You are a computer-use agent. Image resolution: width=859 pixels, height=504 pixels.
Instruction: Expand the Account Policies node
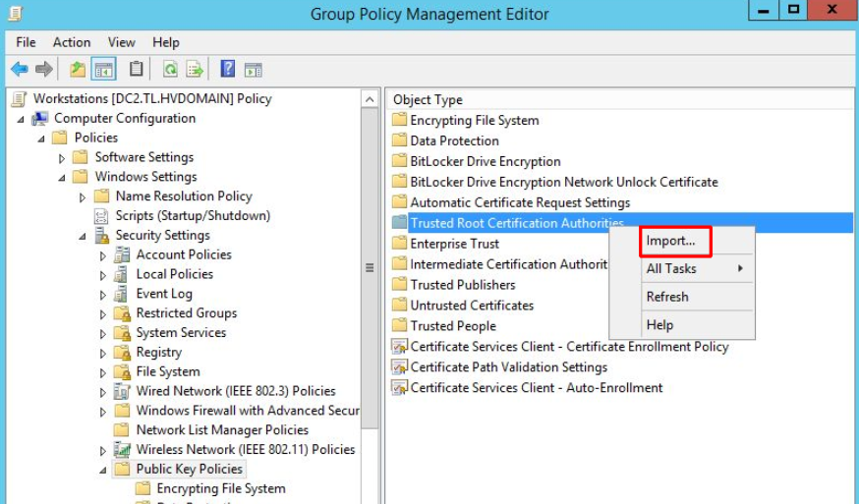click(103, 255)
